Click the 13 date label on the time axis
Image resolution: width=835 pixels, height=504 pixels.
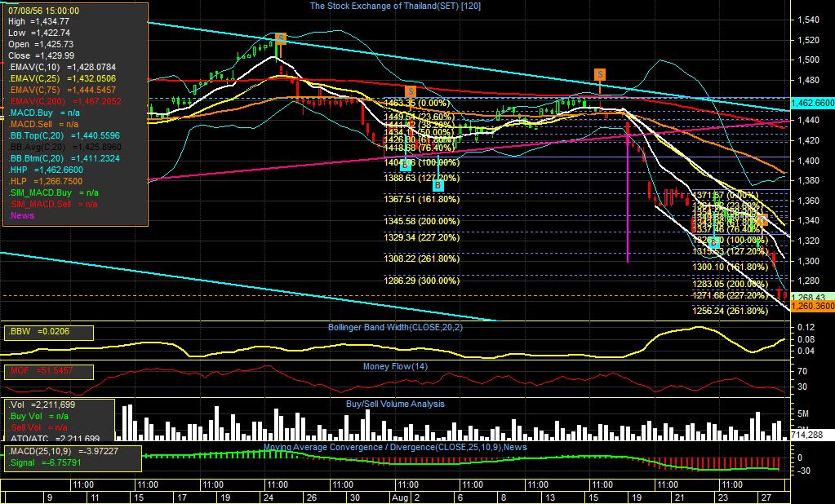click(549, 497)
